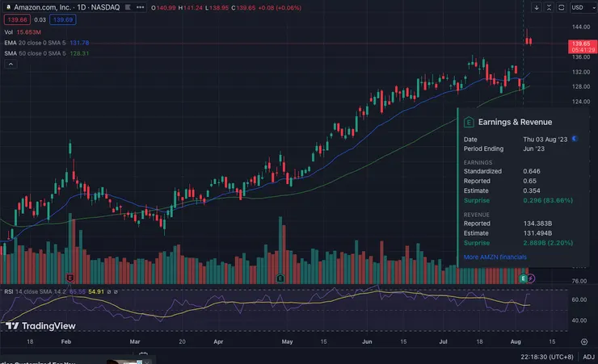Click the 22:18:30 (UTC+8) timezone clock
Screen dimensions: 598x364
[x=547, y=357]
